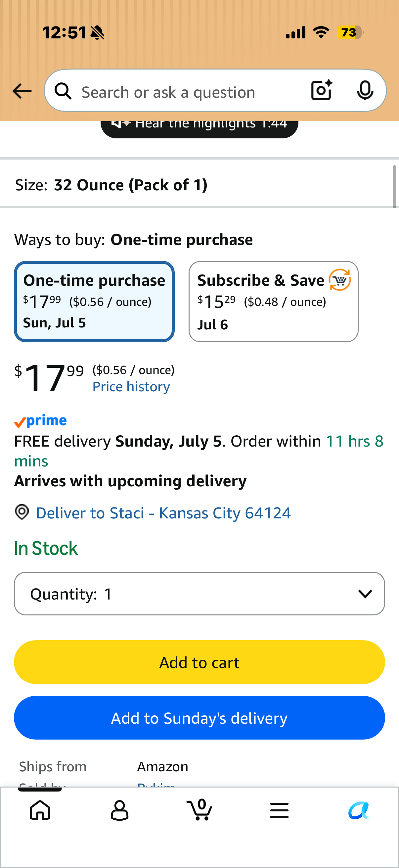The height and width of the screenshot is (868, 399).
Task: Open camera lens search icon
Action: 322,90
